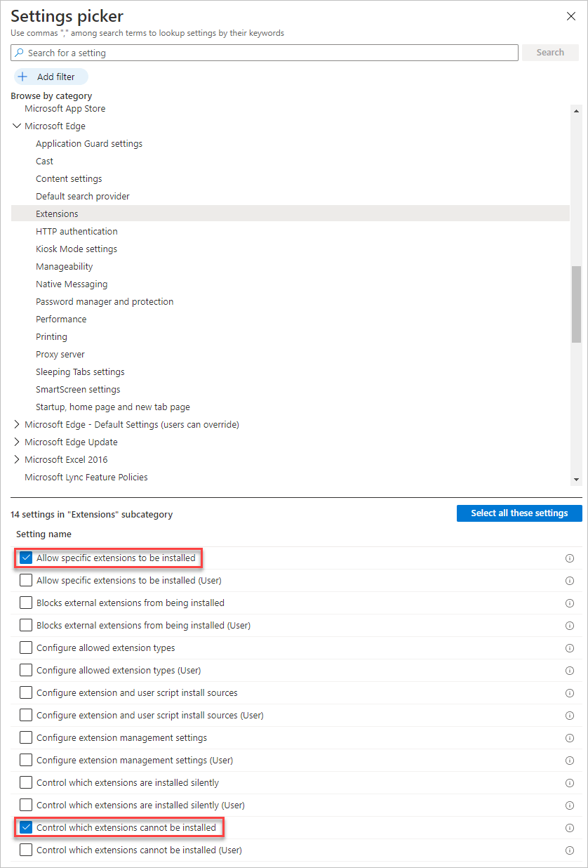Tick Control which extensions are installed silently (User)
Viewport: 588px width, 868px height.
26,805
